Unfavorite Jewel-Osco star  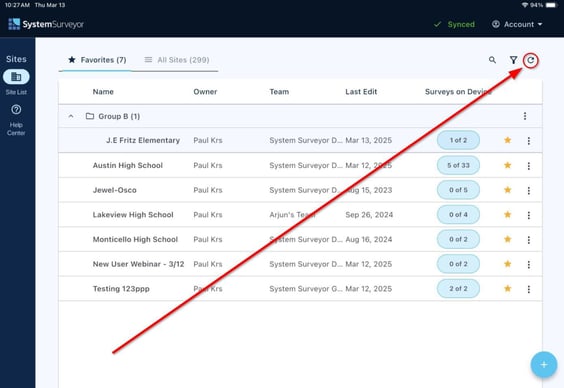508,190
